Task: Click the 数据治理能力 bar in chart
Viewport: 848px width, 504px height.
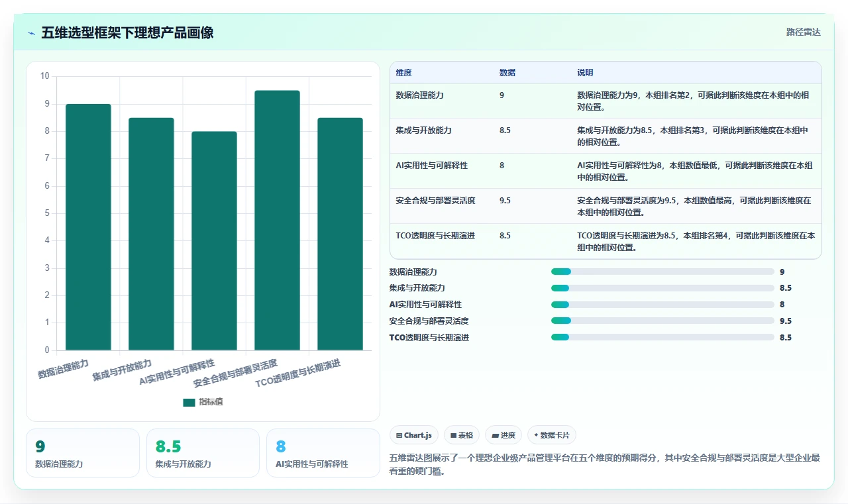Action: click(88, 227)
